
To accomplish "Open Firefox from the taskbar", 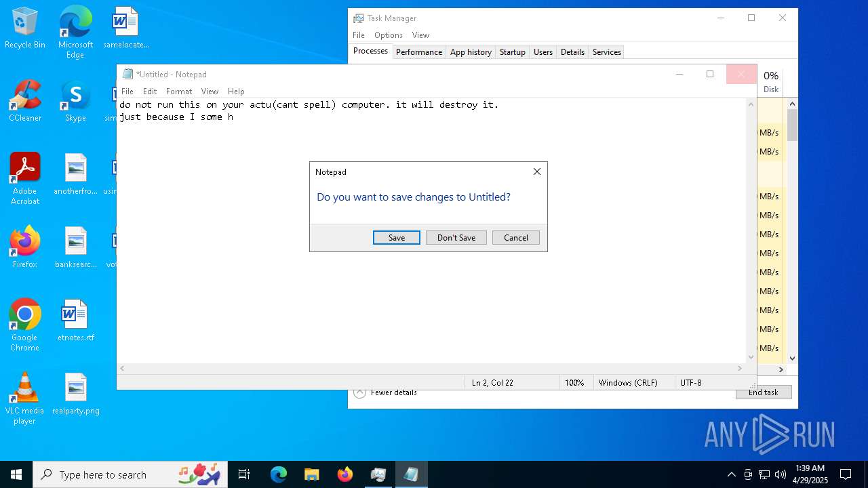I will coord(345,474).
